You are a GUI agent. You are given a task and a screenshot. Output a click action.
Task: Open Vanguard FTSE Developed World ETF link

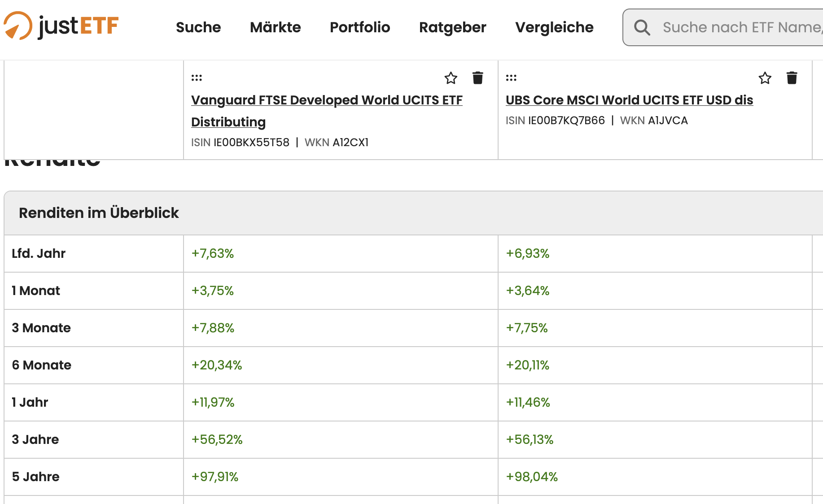pyautogui.click(x=326, y=100)
